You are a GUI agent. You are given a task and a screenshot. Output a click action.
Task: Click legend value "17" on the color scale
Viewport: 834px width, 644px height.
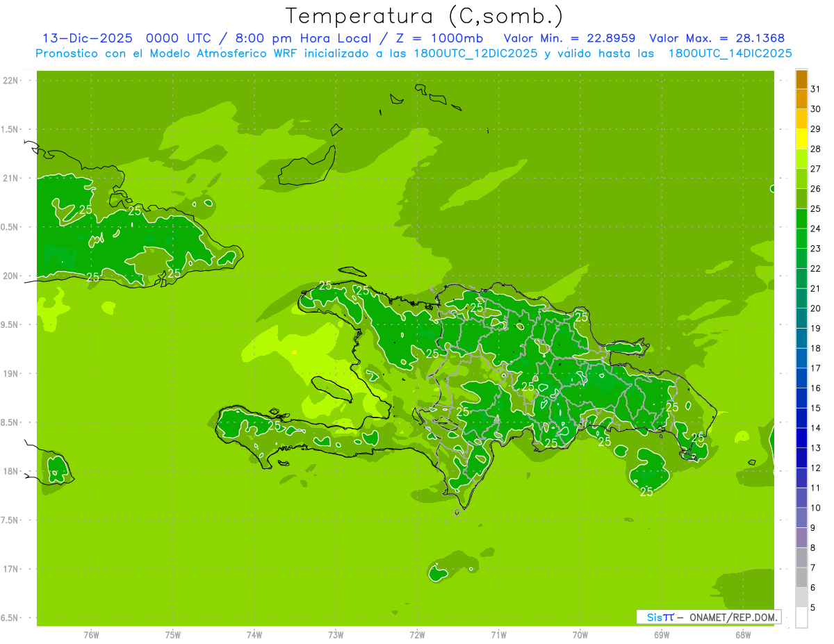click(816, 368)
